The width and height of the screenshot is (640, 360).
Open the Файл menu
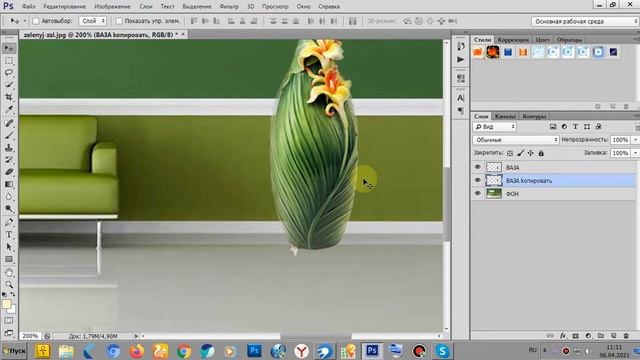28,7
